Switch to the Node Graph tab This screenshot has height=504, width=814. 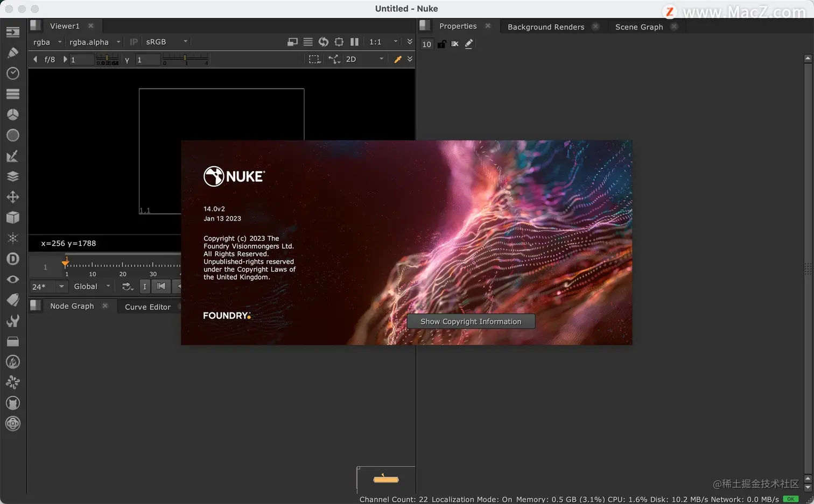point(72,306)
